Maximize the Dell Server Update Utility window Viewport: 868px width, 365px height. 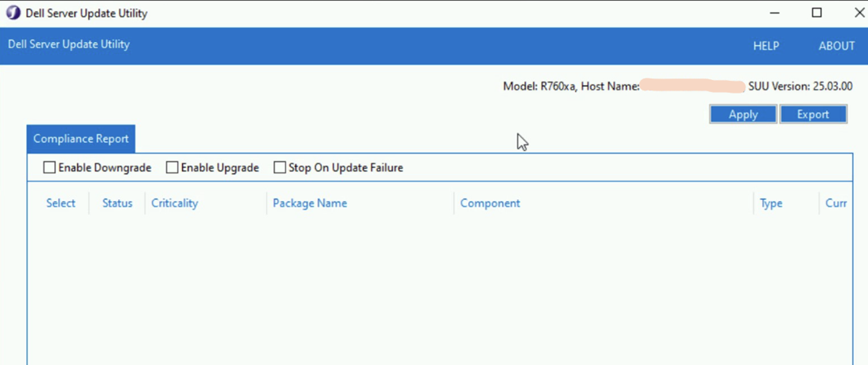pyautogui.click(x=817, y=13)
